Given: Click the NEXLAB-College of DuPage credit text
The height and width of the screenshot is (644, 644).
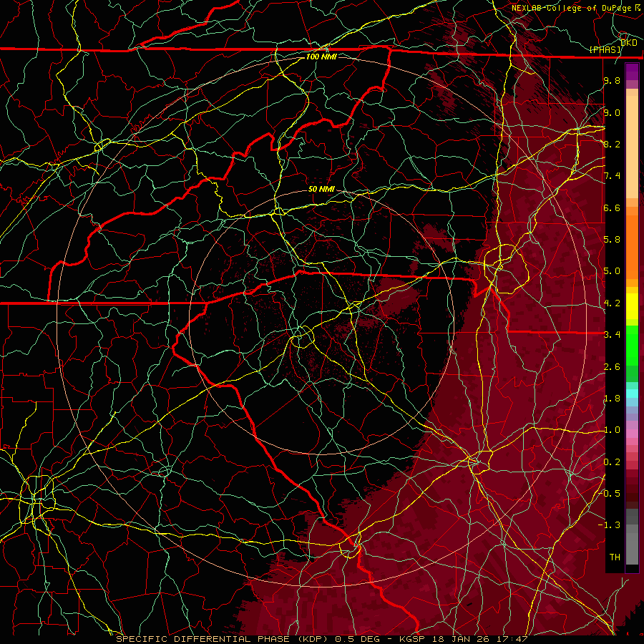Looking at the screenshot, I should point(572,8).
